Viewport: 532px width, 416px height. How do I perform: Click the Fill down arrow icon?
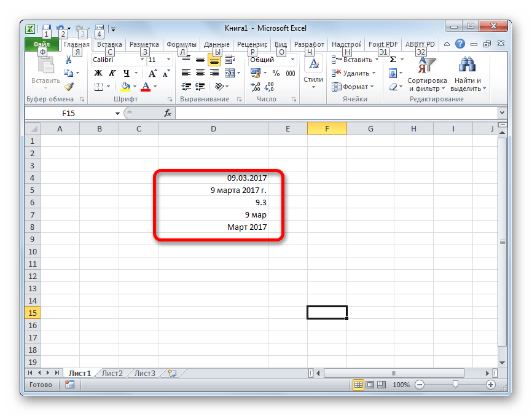pos(393,73)
